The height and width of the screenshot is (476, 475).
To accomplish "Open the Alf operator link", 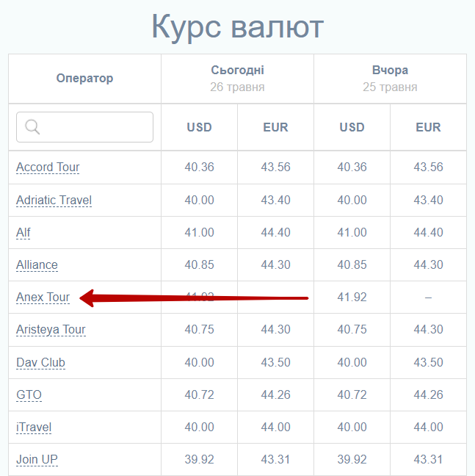I will (x=23, y=233).
